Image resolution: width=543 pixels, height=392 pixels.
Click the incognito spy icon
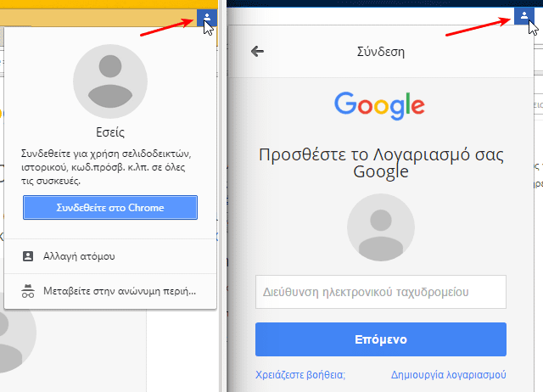click(x=28, y=291)
